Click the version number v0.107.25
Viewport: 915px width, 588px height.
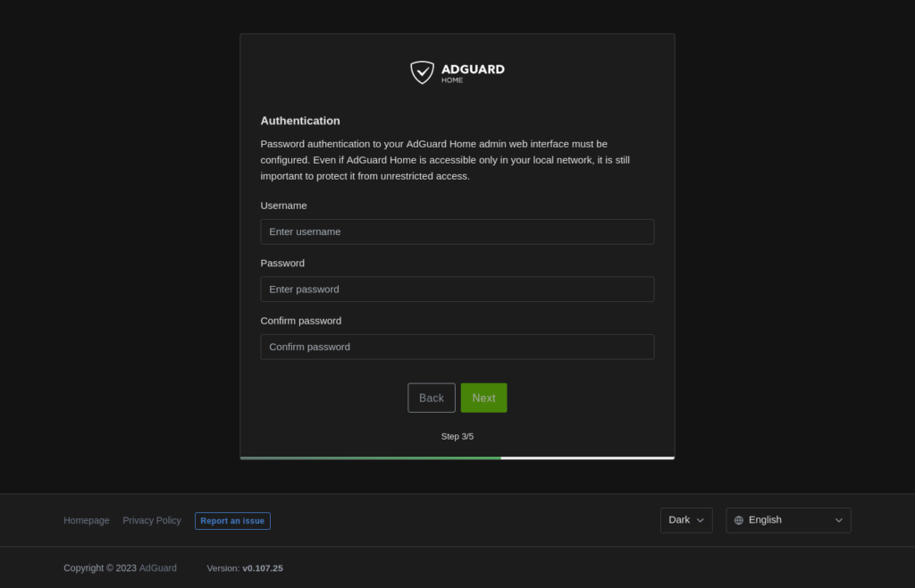[262, 568]
